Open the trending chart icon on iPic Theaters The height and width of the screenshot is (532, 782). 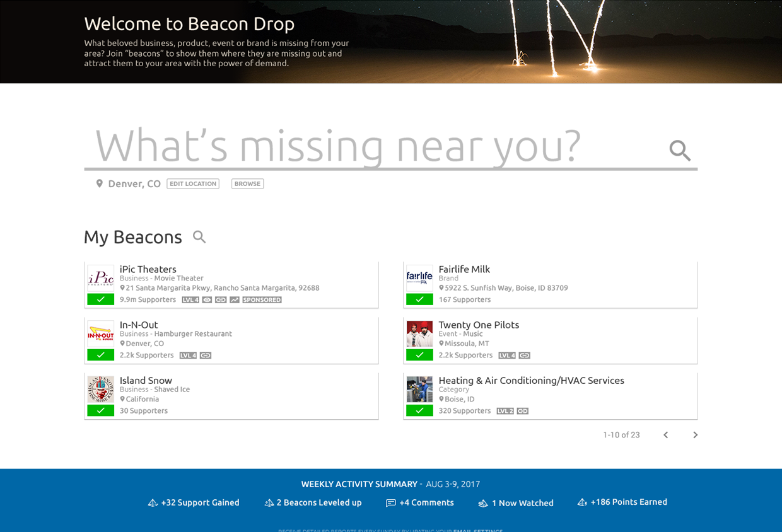pyautogui.click(x=234, y=299)
